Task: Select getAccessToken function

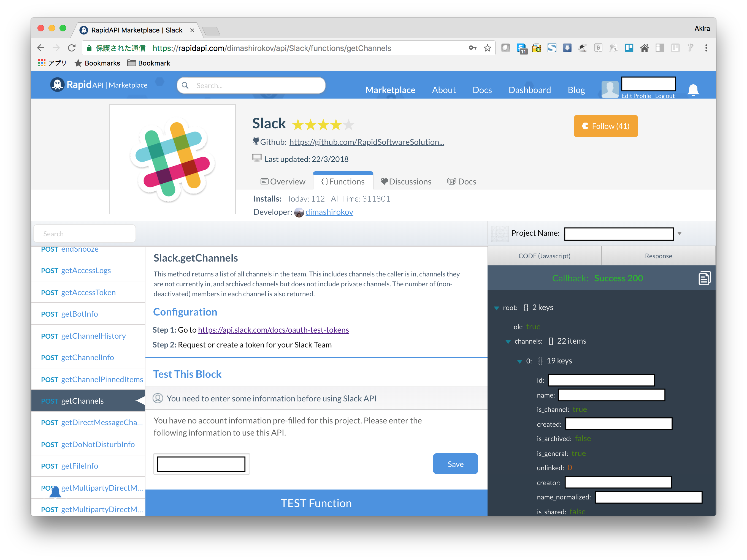Action: pyautogui.click(x=88, y=292)
